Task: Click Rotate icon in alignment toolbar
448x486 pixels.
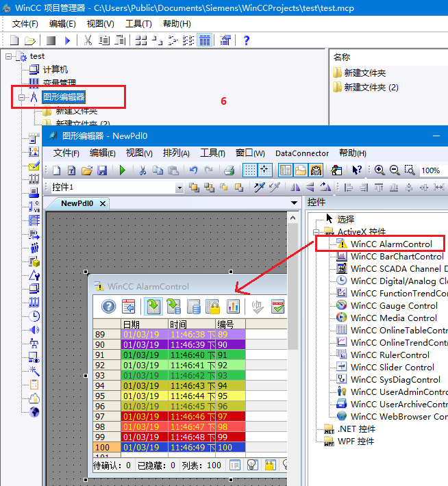Action: 325,187
